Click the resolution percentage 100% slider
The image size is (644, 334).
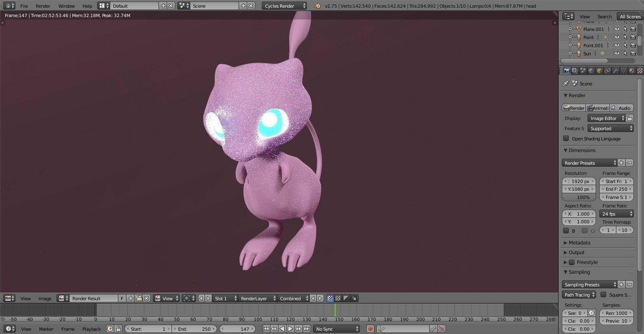point(579,197)
